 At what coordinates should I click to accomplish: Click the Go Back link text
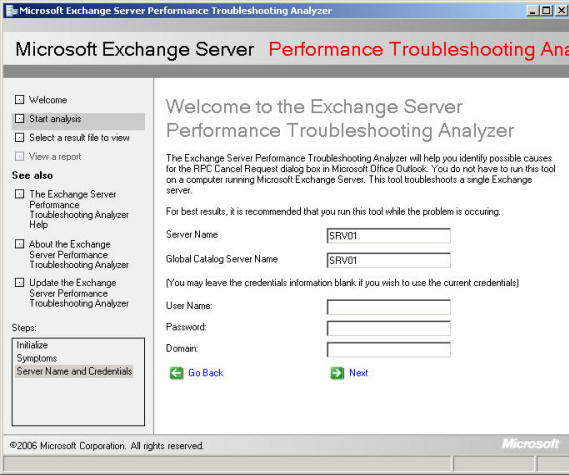206,373
